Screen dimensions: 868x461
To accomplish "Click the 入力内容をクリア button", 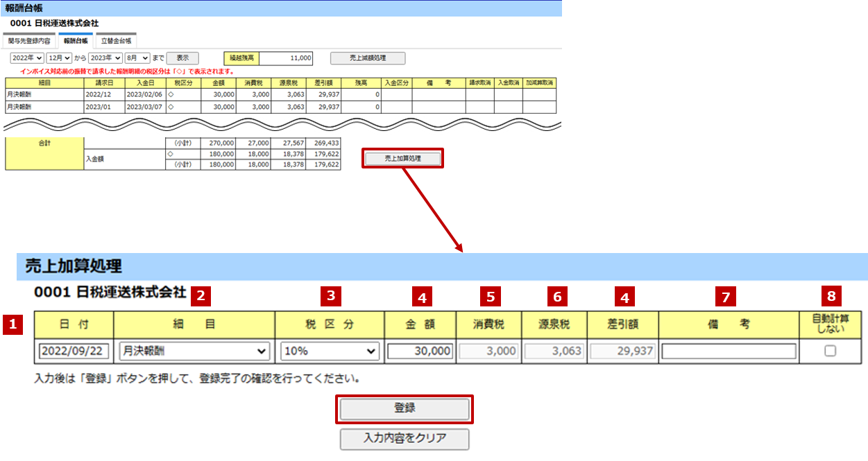I will 405,439.
